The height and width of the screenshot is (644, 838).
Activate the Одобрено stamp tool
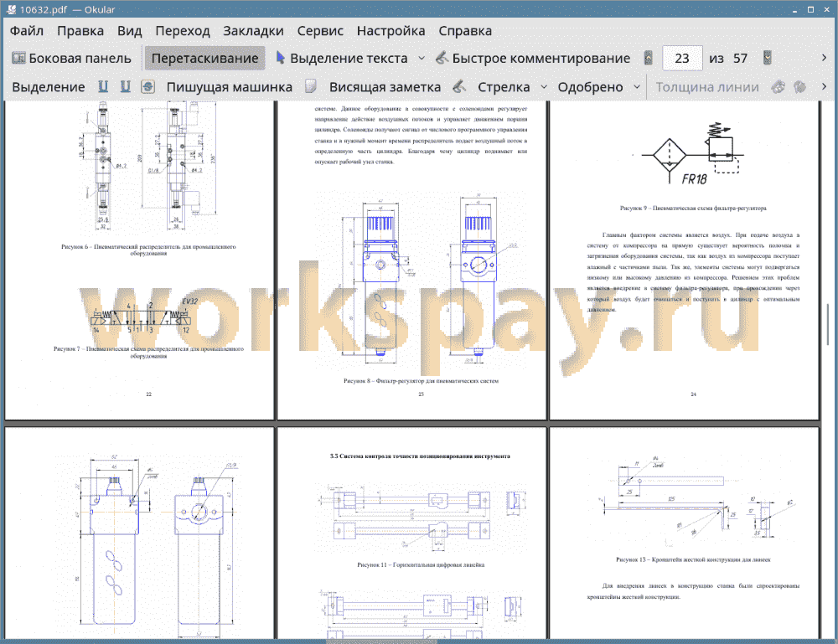(591, 87)
